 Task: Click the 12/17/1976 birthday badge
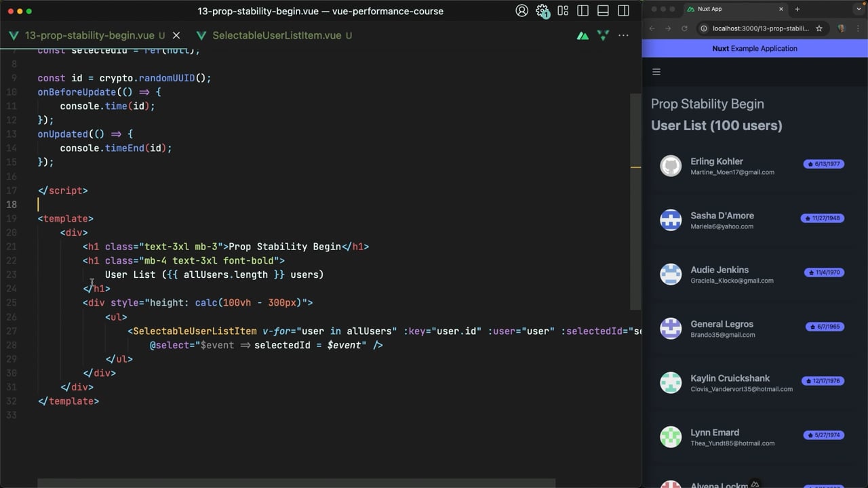coord(823,381)
